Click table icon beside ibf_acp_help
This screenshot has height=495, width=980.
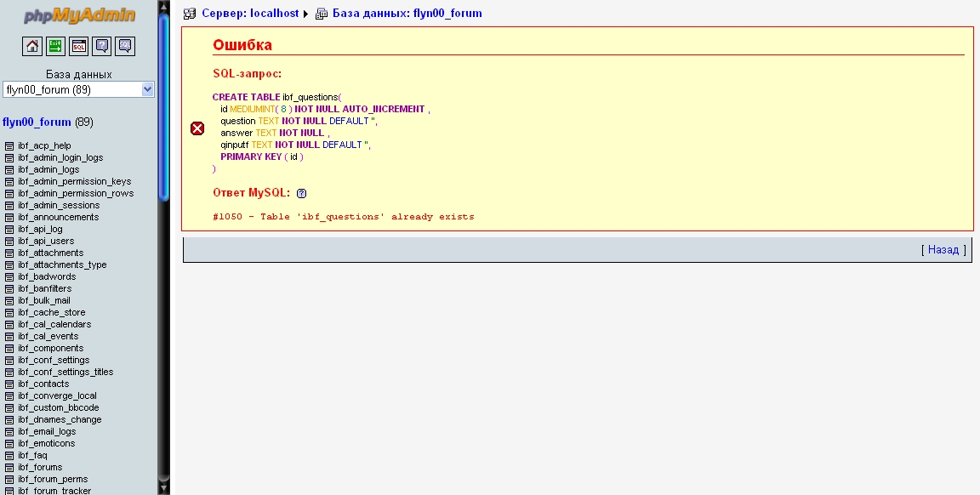[x=9, y=146]
